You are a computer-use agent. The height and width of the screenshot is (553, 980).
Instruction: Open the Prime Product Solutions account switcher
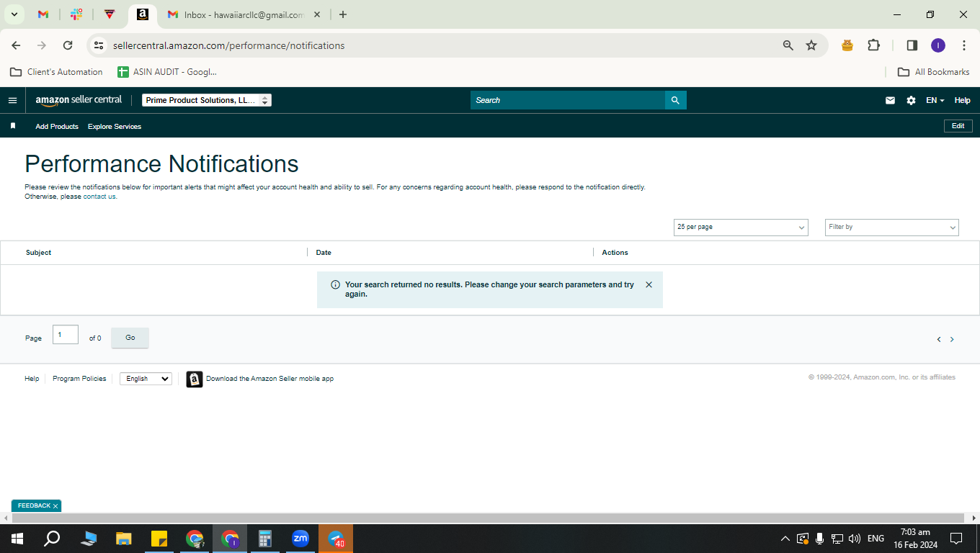207,100
